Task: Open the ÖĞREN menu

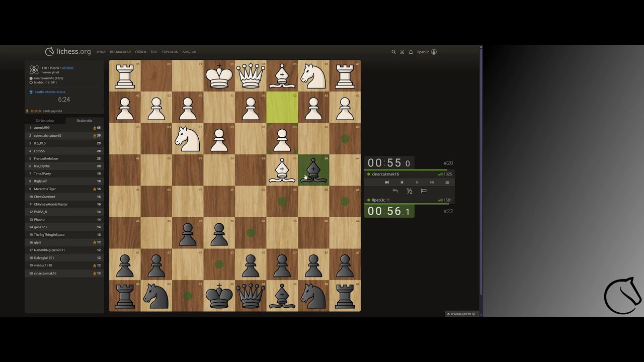Action: tap(140, 52)
